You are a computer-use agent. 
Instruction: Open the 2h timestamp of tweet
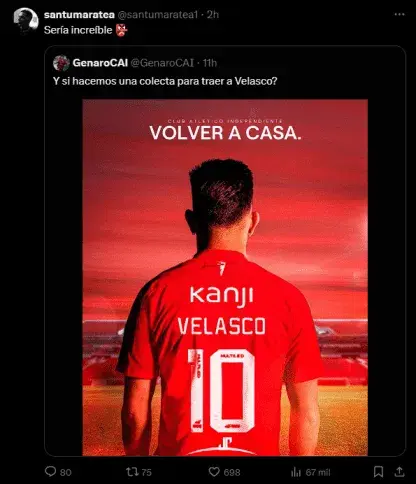pyautogui.click(x=213, y=15)
